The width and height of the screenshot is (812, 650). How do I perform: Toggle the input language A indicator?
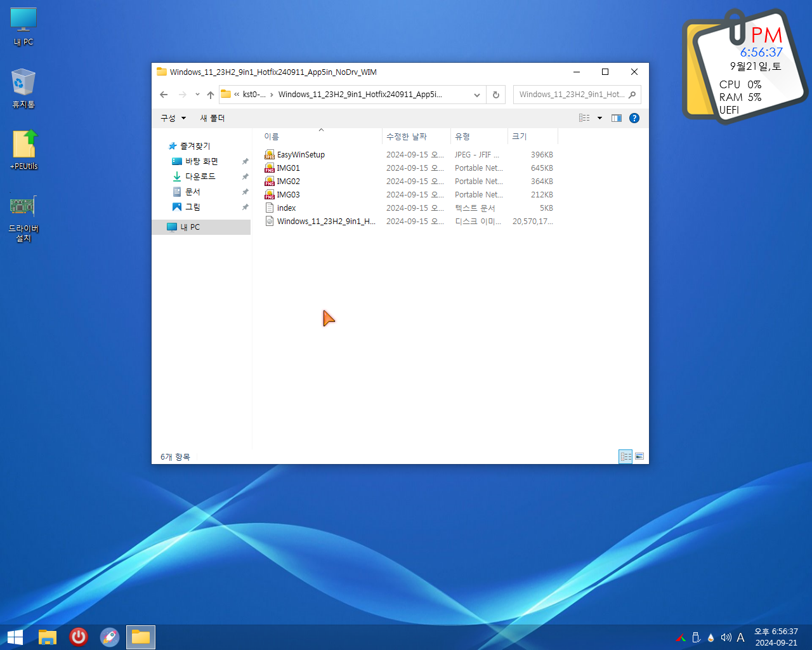coord(740,637)
